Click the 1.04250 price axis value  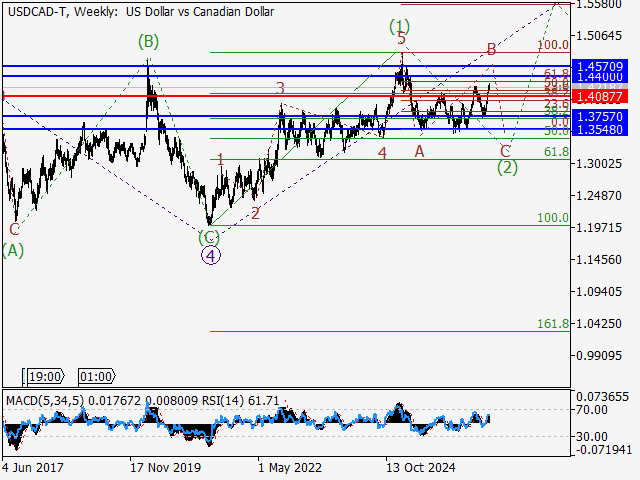pyautogui.click(x=599, y=324)
